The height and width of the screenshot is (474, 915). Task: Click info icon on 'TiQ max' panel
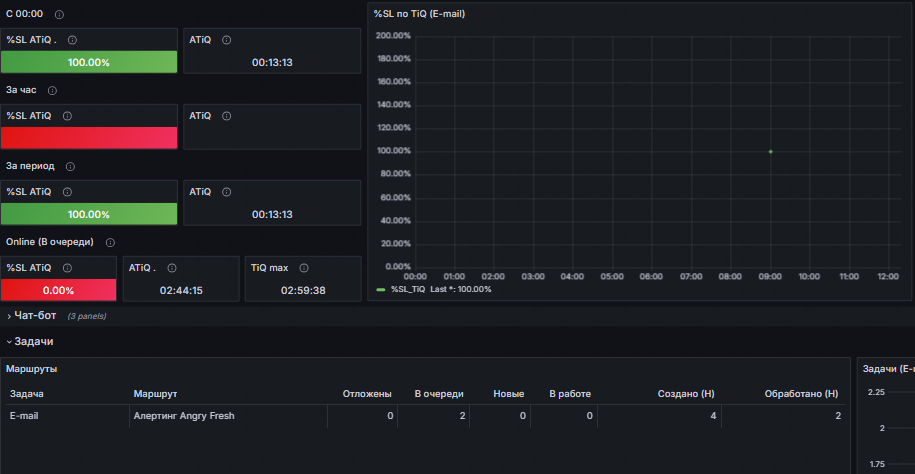coord(304,268)
